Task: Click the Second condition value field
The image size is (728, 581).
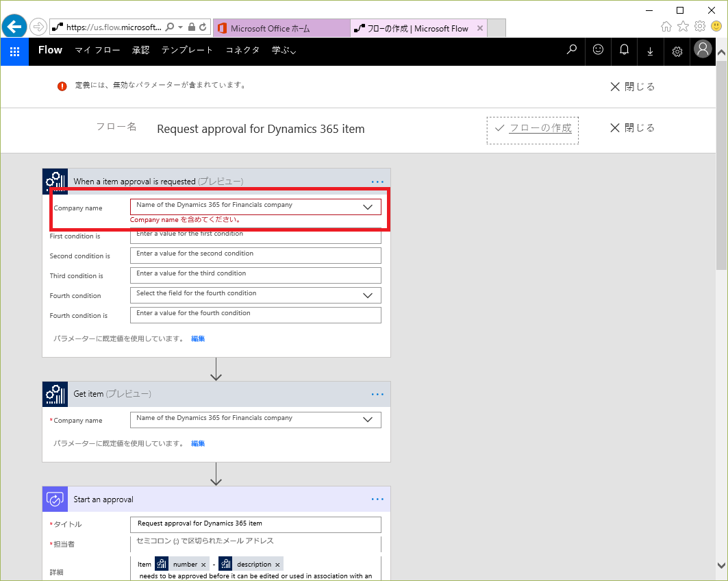Action: 256,256
